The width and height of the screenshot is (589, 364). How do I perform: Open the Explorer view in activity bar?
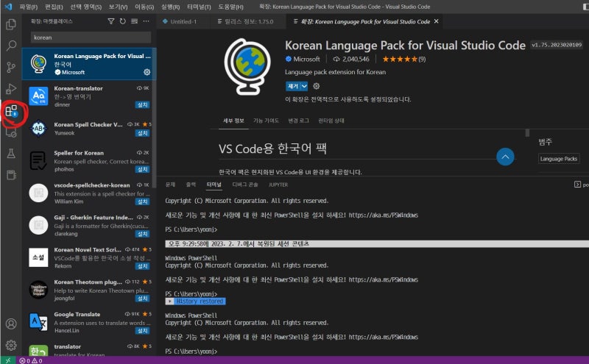click(x=11, y=24)
